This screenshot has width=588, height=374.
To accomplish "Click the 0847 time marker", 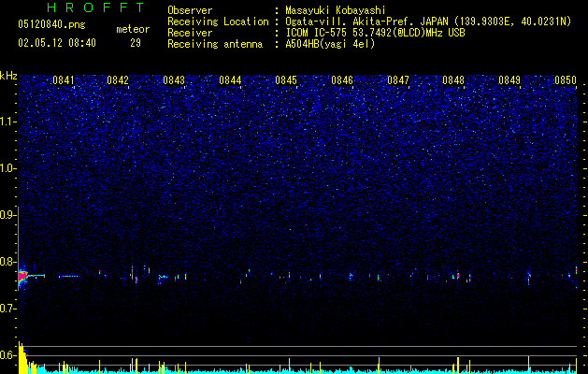I will pyautogui.click(x=398, y=80).
